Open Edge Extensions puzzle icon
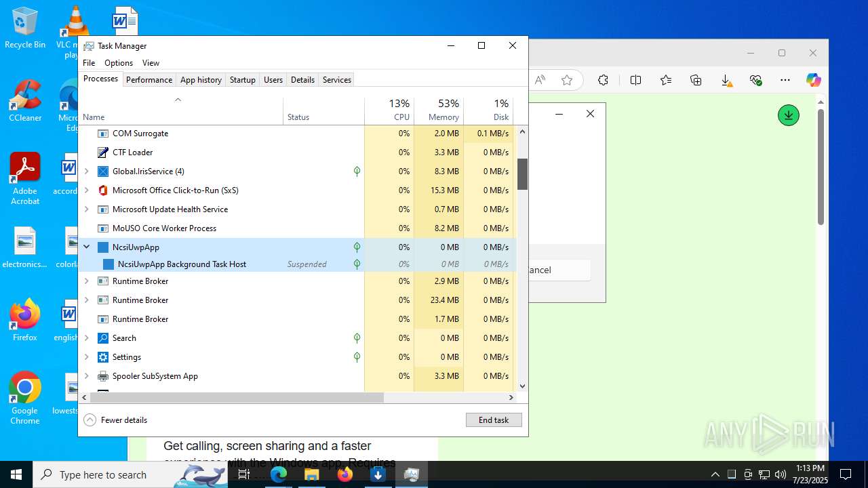868x488 pixels. point(603,80)
